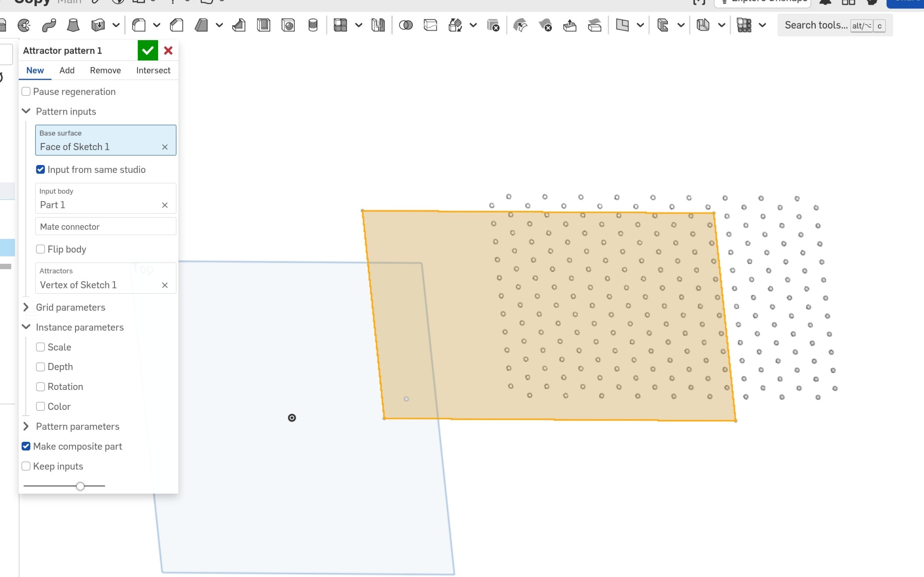This screenshot has height=577, width=924.
Task: Click the Mate connector input field
Action: pos(105,227)
